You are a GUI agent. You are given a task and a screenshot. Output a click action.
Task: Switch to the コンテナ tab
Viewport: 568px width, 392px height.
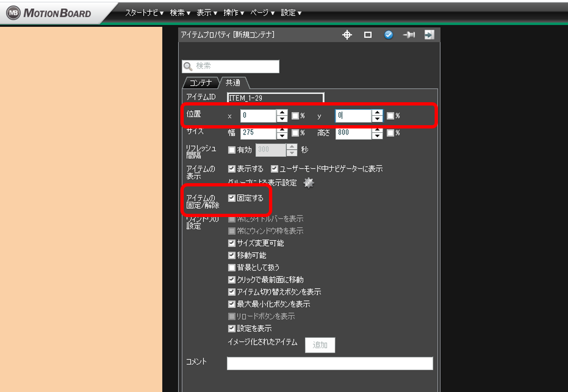(200, 82)
